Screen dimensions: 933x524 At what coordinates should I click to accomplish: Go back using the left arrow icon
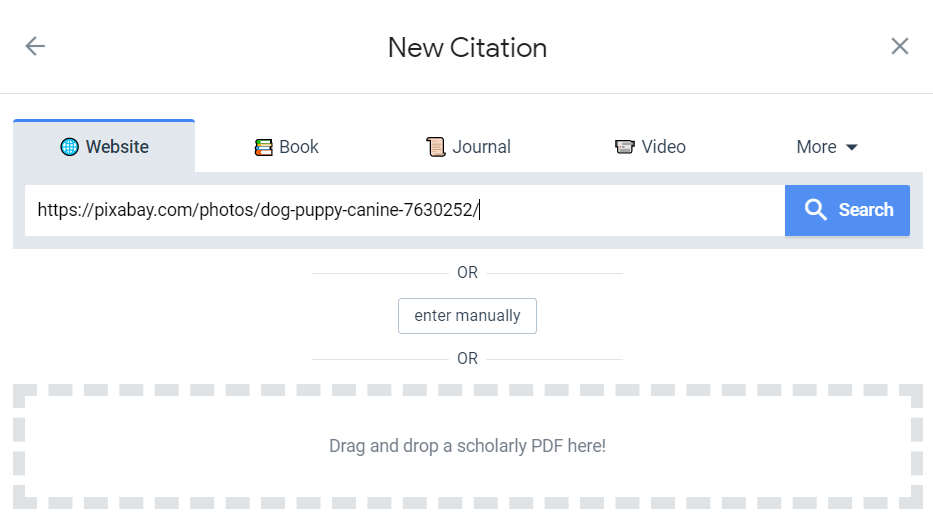point(35,46)
